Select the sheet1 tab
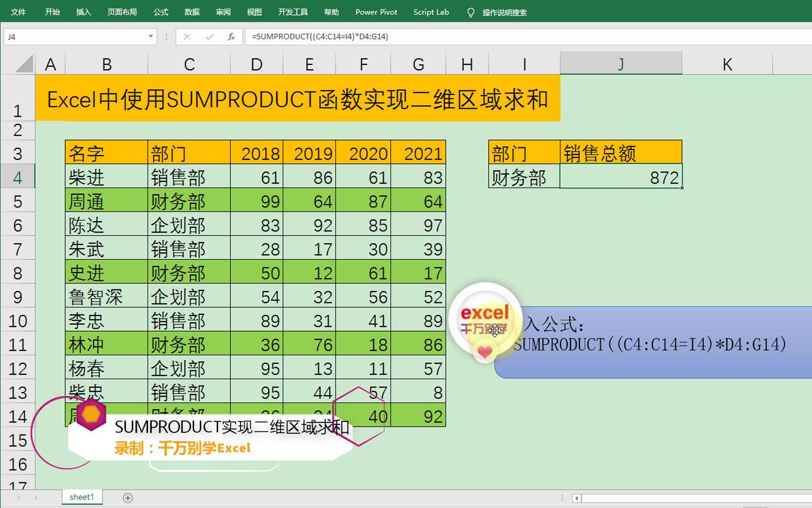Viewport: 812px width, 508px height. [82, 497]
